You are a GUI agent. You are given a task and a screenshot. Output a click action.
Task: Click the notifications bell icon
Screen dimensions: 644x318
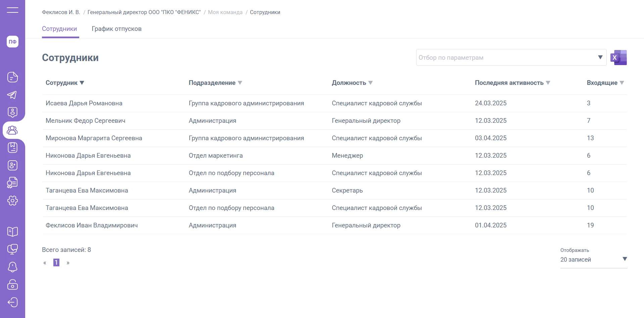pos(12,267)
